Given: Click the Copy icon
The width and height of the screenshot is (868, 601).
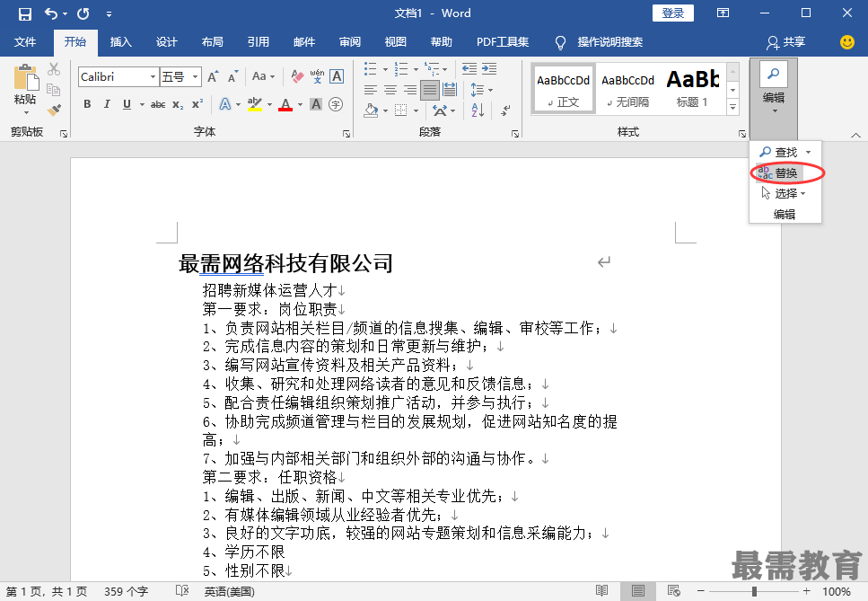Looking at the screenshot, I should click(54, 89).
